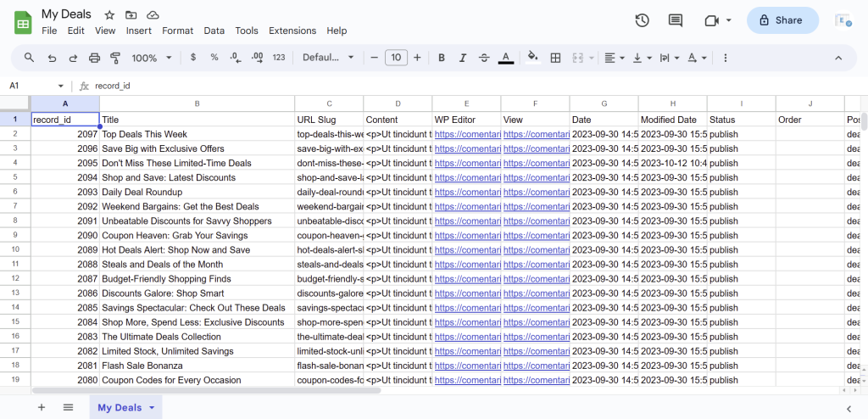868x419 pixels.
Task: Open the font family dropdown
Action: (x=328, y=58)
